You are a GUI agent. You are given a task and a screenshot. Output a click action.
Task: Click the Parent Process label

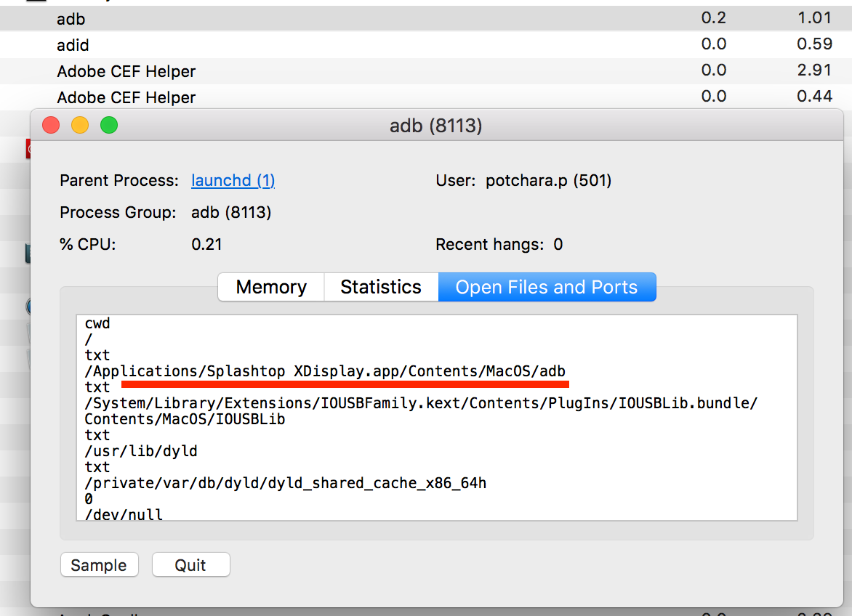click(118, 180)
